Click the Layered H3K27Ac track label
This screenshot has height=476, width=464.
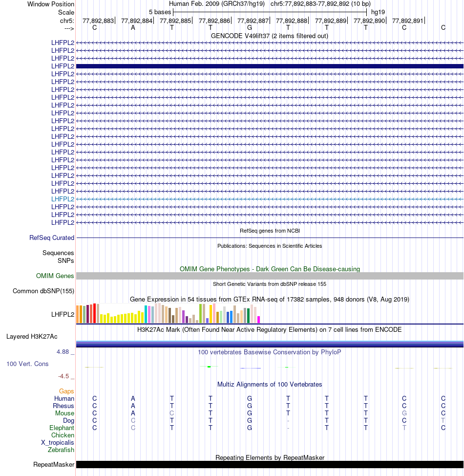point(32,337)
